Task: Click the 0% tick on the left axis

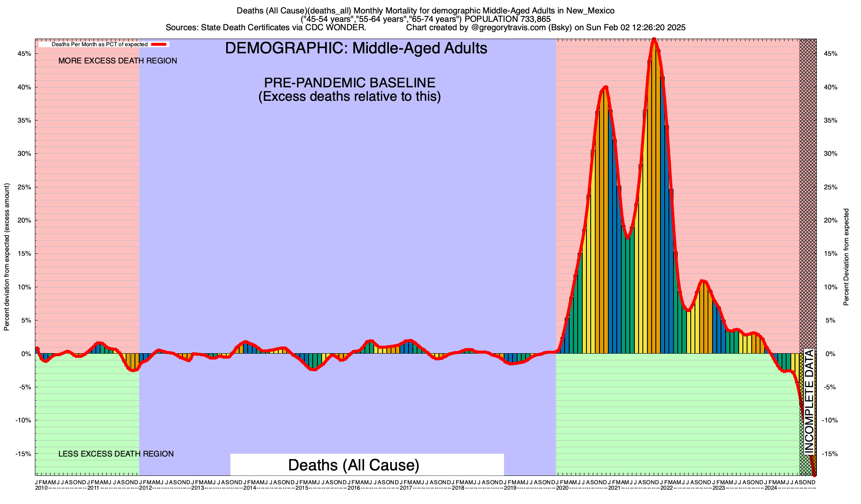Action: pyautogui.click(x=27, y=354)
